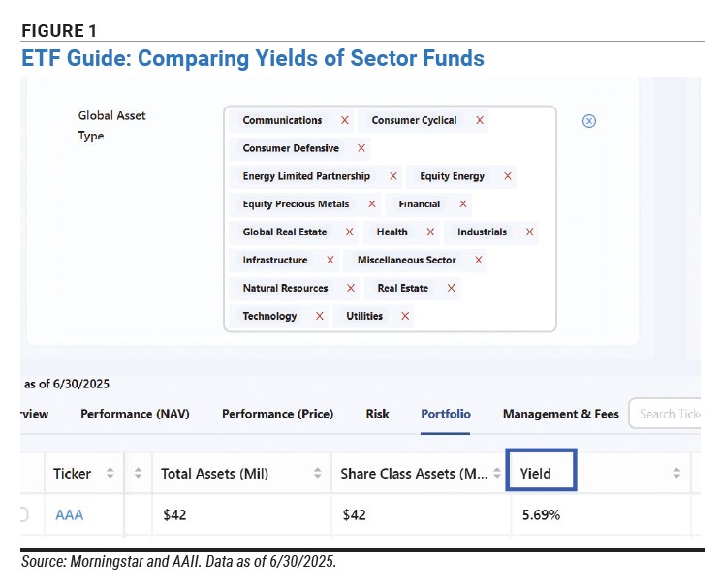Sort by the Ticker column arrows

tap(110, 473)
